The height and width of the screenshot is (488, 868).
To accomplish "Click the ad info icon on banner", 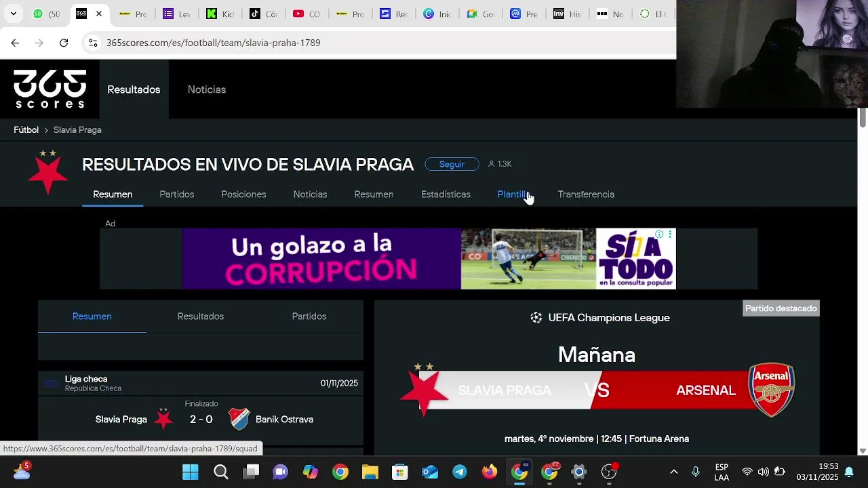I will point(659,235).
